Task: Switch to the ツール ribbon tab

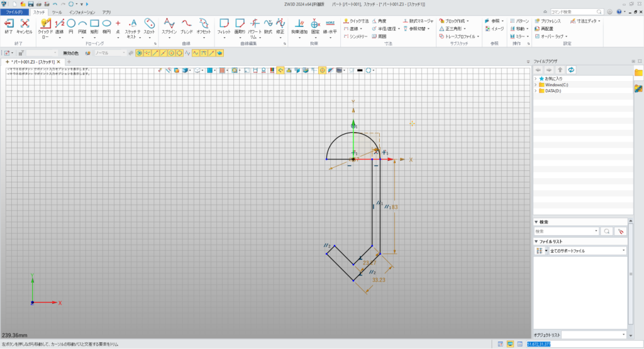Action: [57, 12]
